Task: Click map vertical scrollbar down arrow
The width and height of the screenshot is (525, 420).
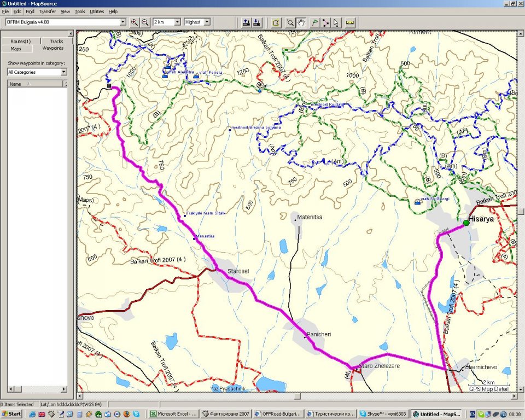Action: coord(521,389)
